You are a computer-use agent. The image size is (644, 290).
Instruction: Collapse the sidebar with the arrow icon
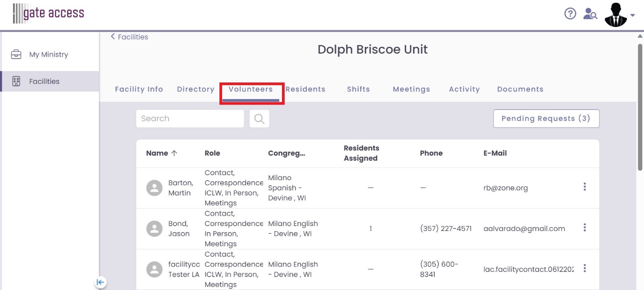(100, 282)
